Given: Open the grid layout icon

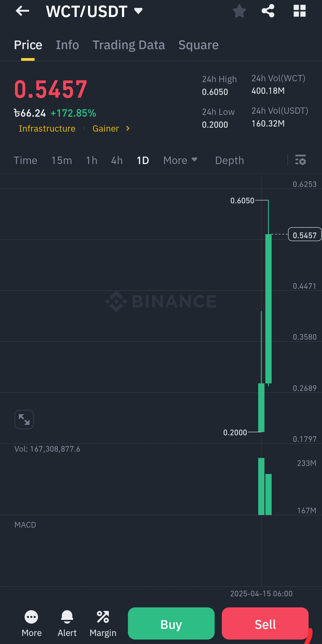Looking at the screenshot, I should 299,11.
